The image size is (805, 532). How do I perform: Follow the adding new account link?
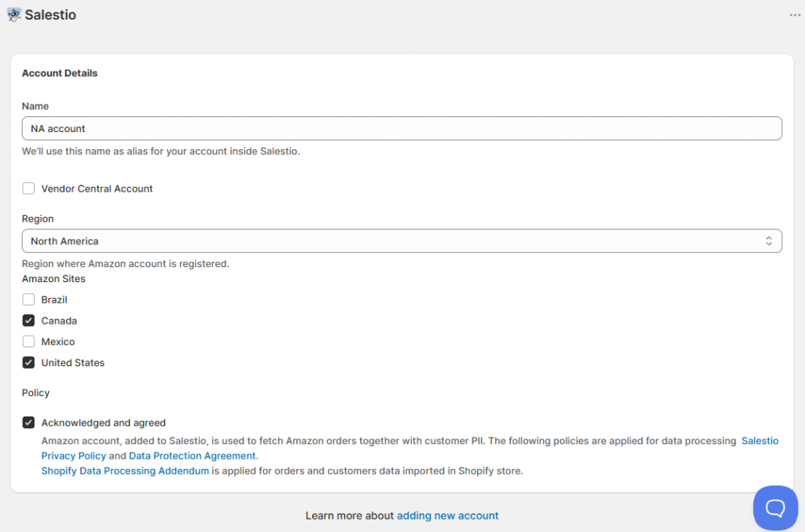447,515
